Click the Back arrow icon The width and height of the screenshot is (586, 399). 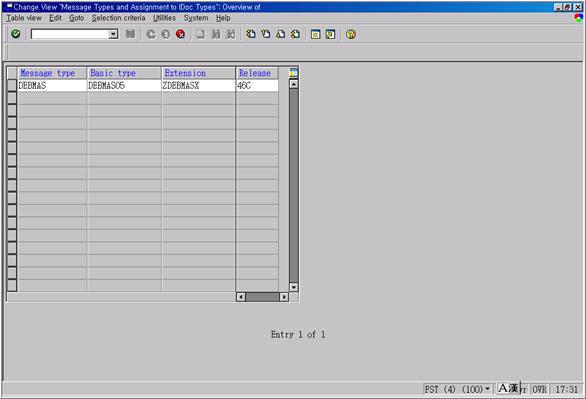151,34
